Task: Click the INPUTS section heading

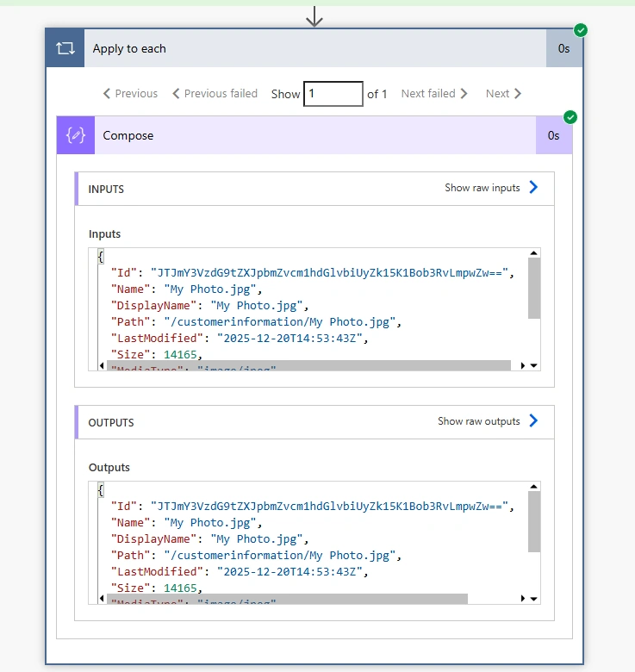Action: [106, 189]
